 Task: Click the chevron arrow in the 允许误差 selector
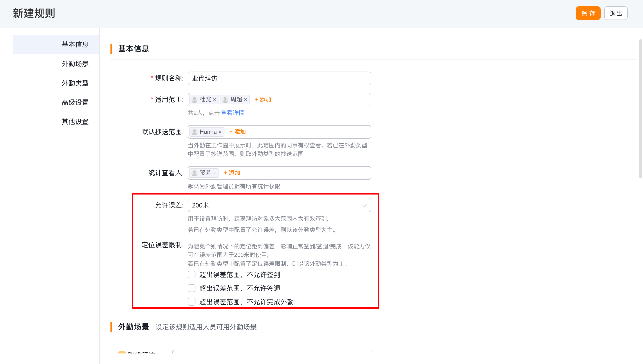tap(364, 205)
